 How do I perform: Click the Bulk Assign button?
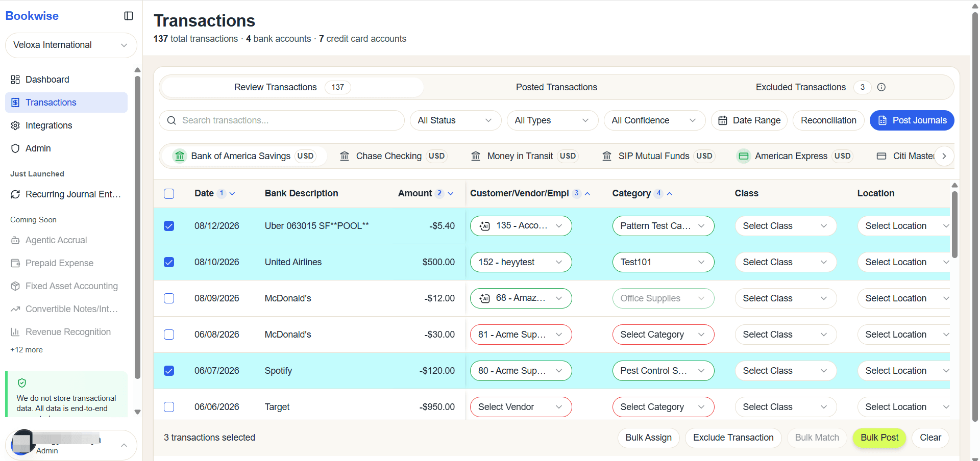(x=648, y=438)
